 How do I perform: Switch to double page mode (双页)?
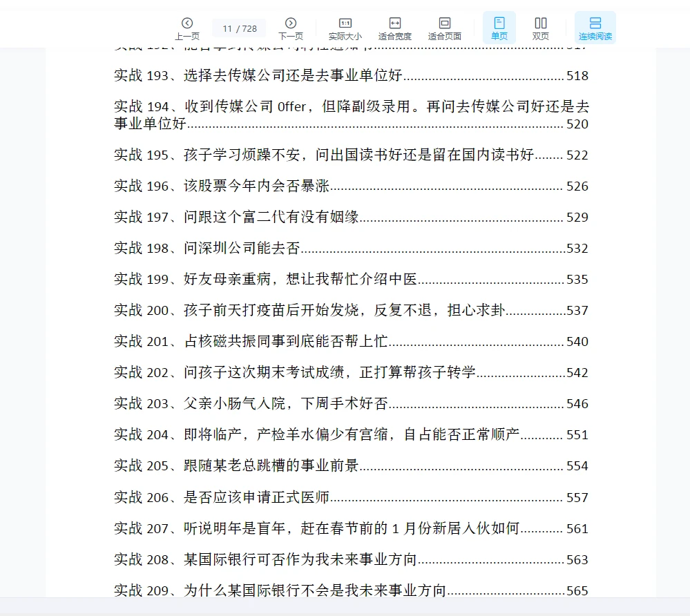[540, 28]
